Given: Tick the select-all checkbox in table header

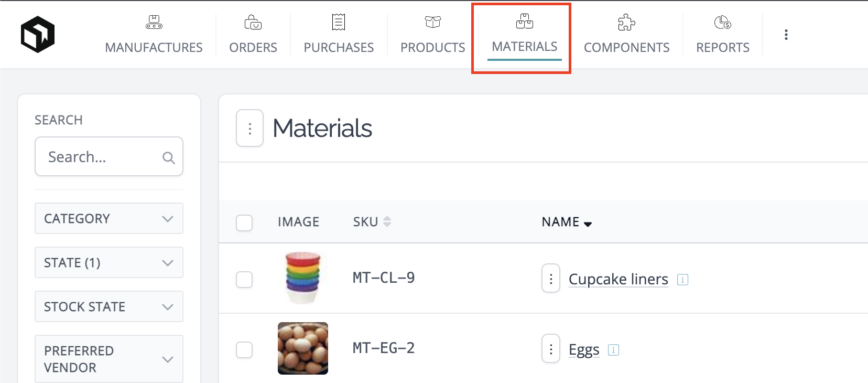Looking at the screenshot, I should point(244,222).
